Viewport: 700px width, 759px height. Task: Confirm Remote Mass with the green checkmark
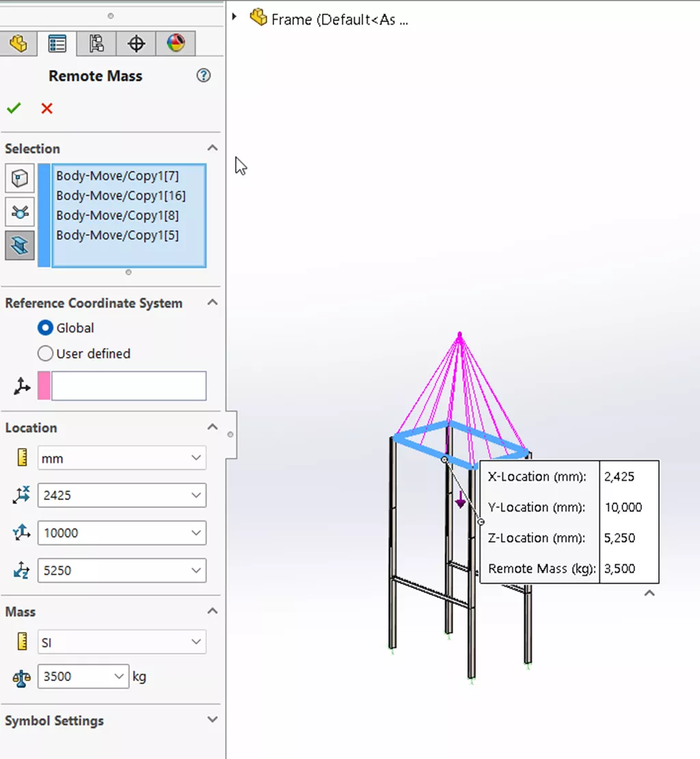pyautogui.click(x=14, y=108)
